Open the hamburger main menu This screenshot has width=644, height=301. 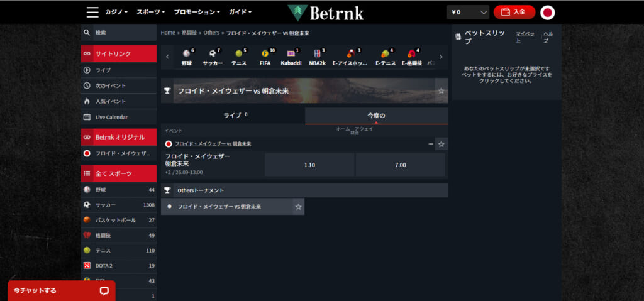92,12
